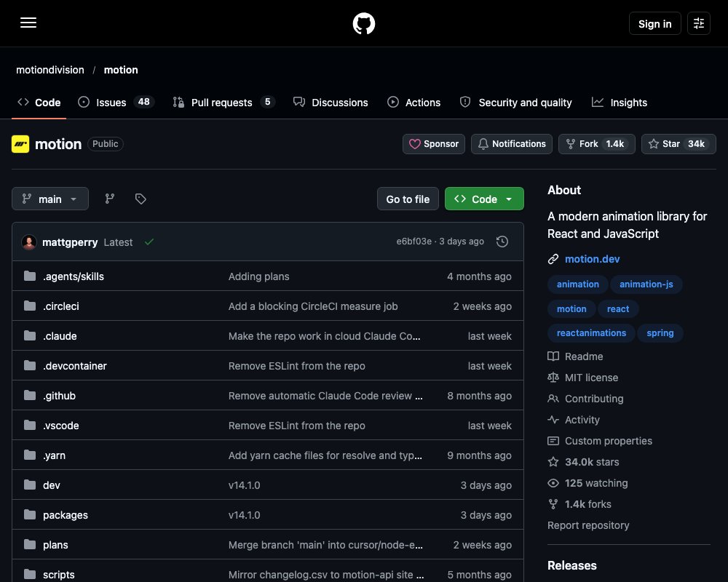This screenshot has height=582, width=728.
Task: Open the main branch selector dropdown
Action: 50,199
